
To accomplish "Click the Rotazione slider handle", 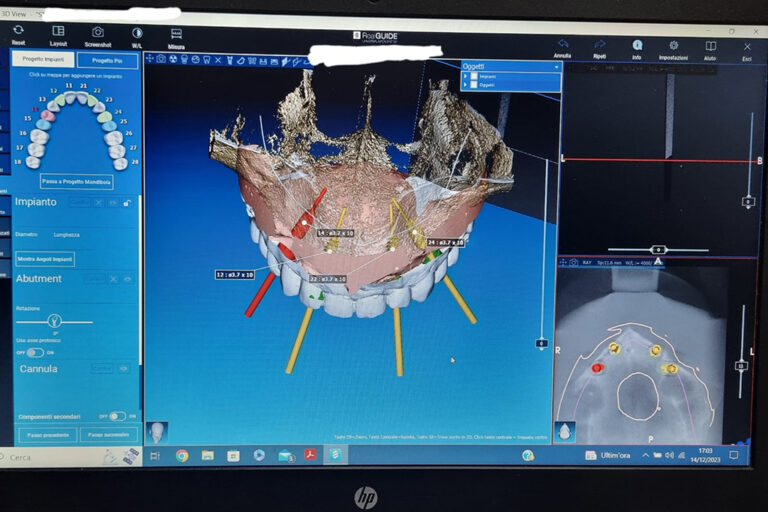I will pyautogui.click(x=54, y=321).
